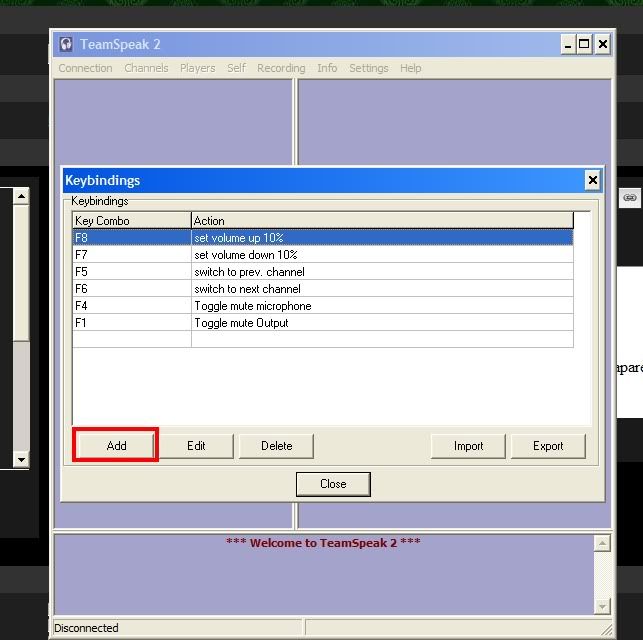Viewport: 643px width, 640px height.
Task: Add a new keybinding
Action: (x=116, y=446)
